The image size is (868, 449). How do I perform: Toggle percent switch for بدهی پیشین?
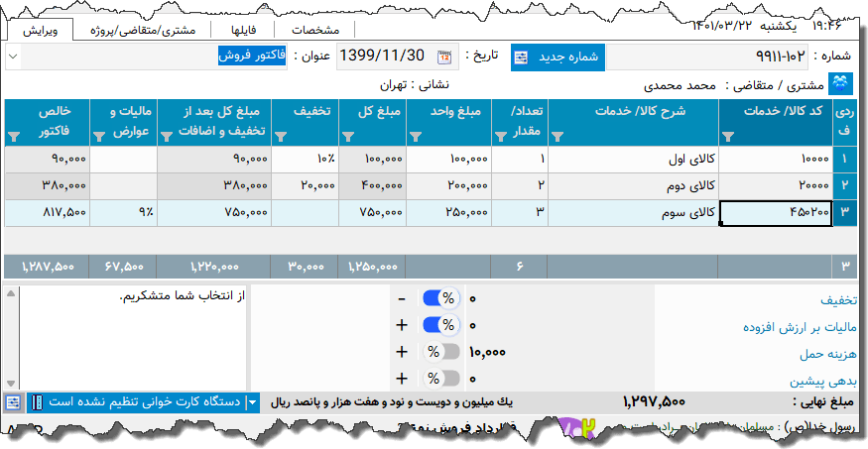point(441,379)
